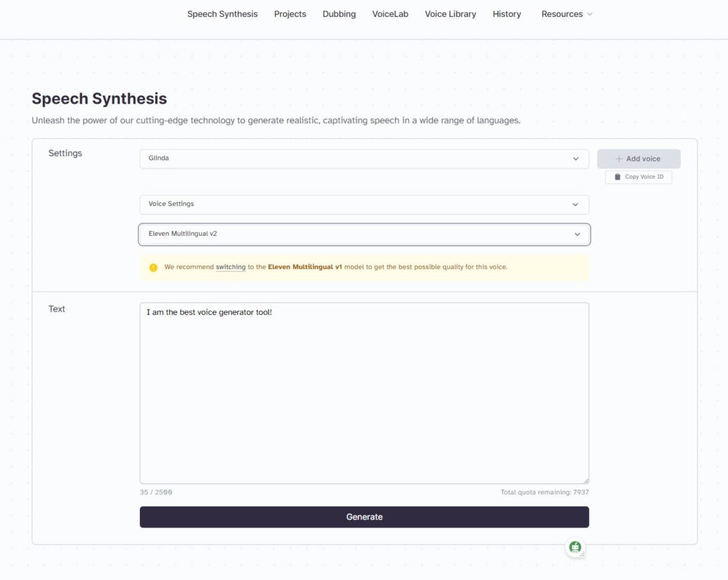
Task: Expand the Resources menu
Action: [x=566, y=14]
